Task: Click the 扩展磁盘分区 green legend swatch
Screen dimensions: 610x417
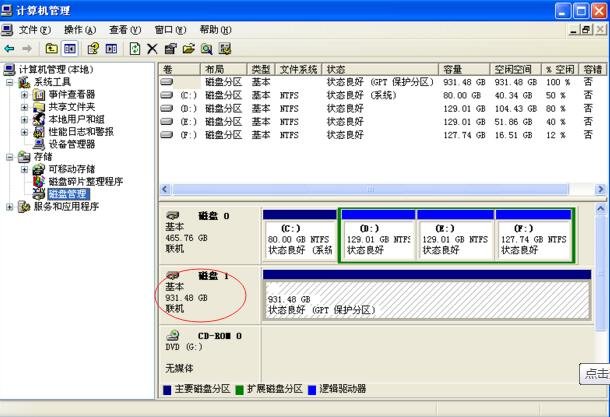Action: 240,390
